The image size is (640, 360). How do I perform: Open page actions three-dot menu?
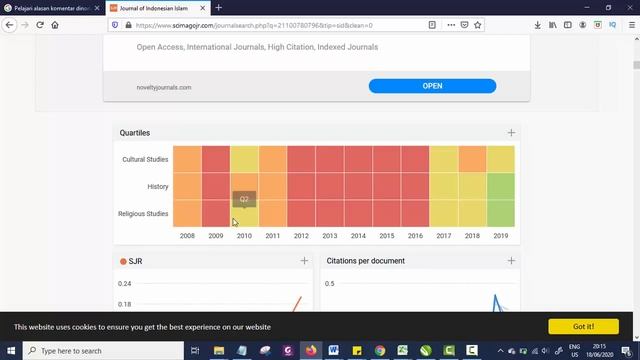(x=451, y=25)
